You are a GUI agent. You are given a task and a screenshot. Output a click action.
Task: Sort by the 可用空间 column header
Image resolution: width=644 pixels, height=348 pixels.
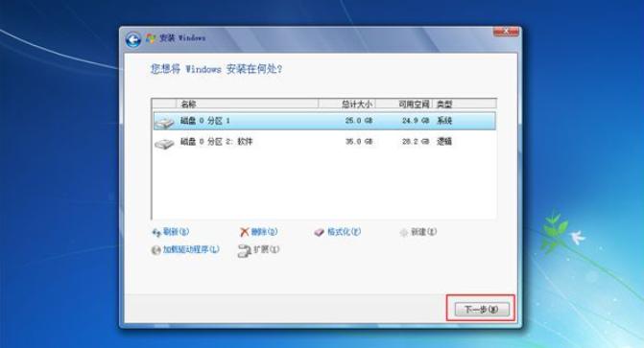[x=403, y=104]
